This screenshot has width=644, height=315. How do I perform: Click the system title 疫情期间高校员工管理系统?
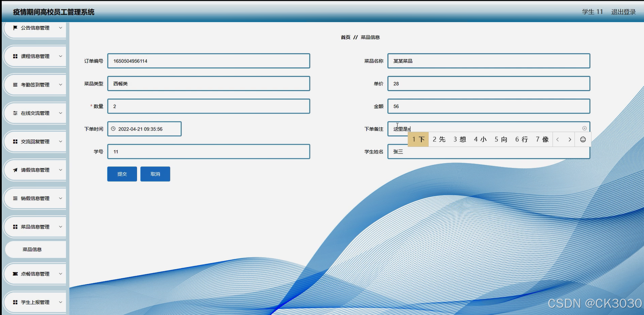click(x=54, y=12)
